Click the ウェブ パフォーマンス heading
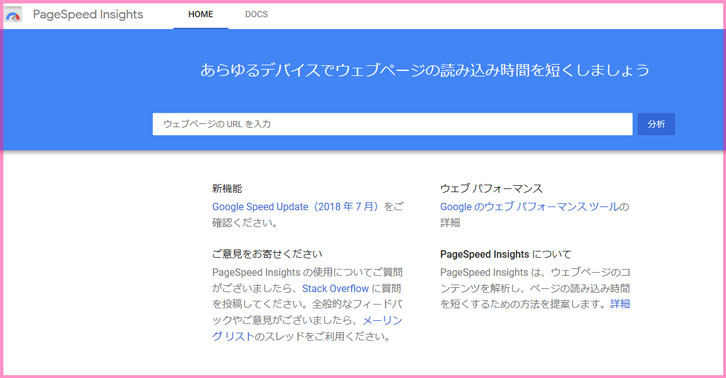 (x=491, y=189)
